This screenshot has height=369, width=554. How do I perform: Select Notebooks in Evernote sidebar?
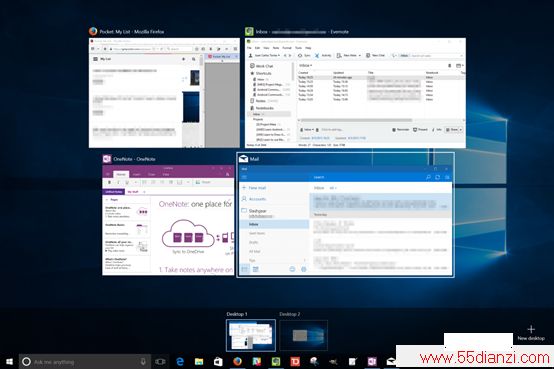tap(262, 108)
